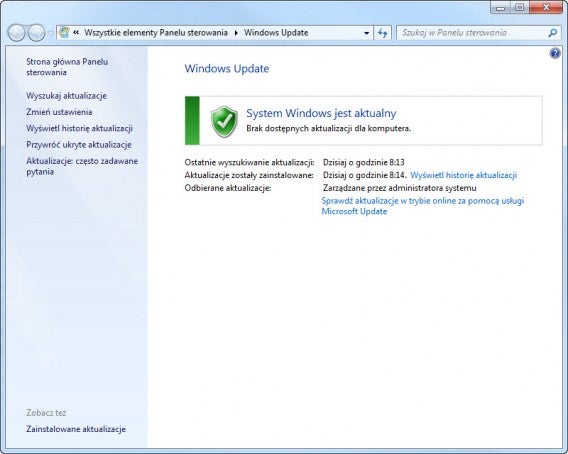Click Wyświetl historię aktualizacji link beside 8:14
568x454 pixels.
point(463,175)
